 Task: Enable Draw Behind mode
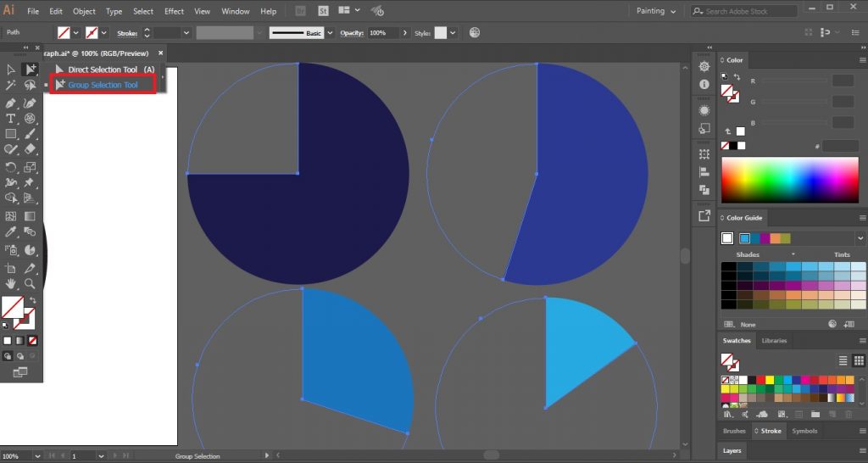[20, 356]
